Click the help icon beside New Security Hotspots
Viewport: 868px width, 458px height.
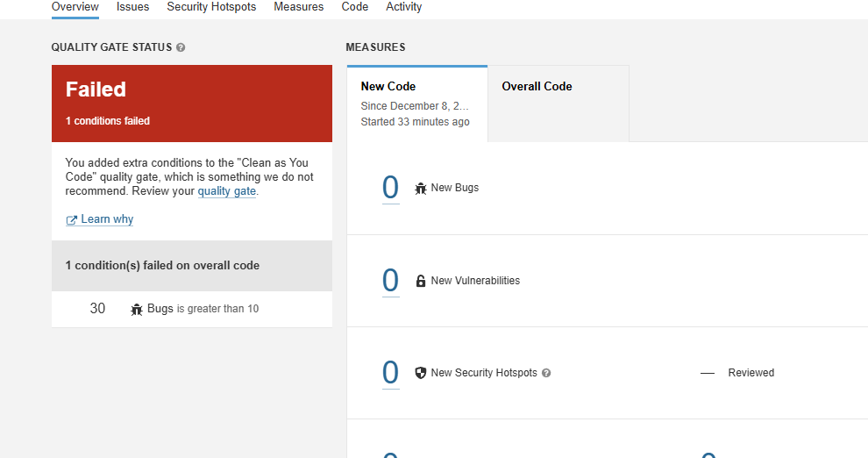[x=546, y=373]
